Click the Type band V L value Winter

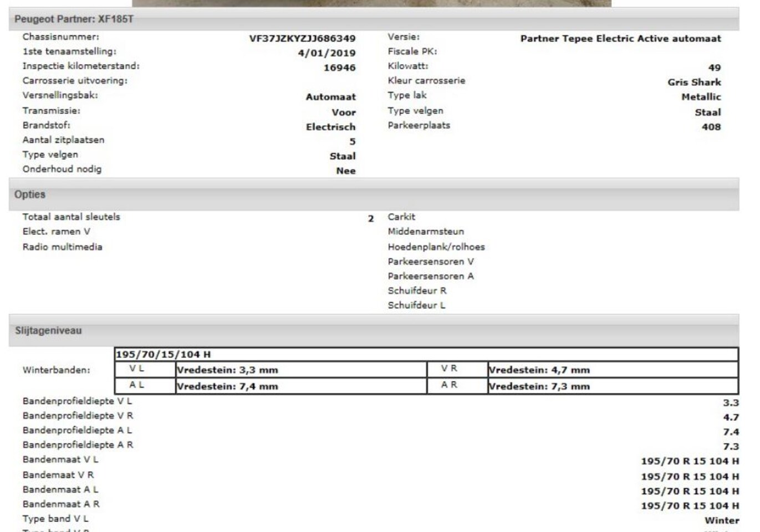pyautogui.click(x=722, y=521)
